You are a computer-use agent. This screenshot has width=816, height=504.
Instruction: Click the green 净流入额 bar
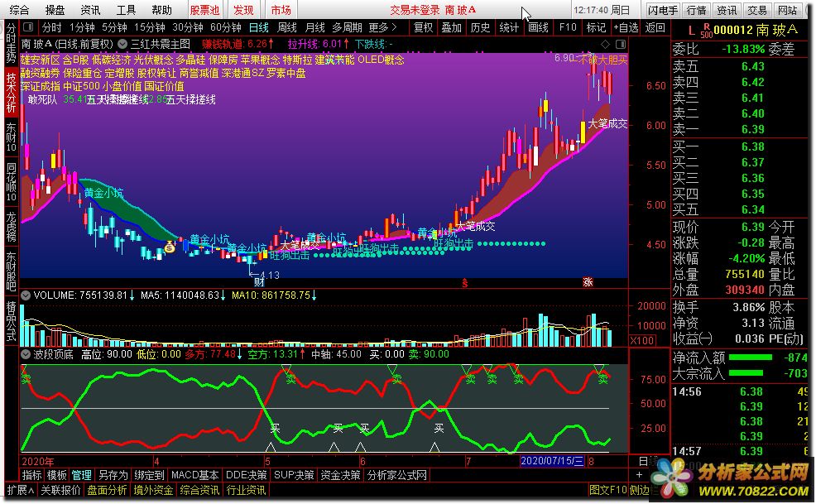click(751, 358)
